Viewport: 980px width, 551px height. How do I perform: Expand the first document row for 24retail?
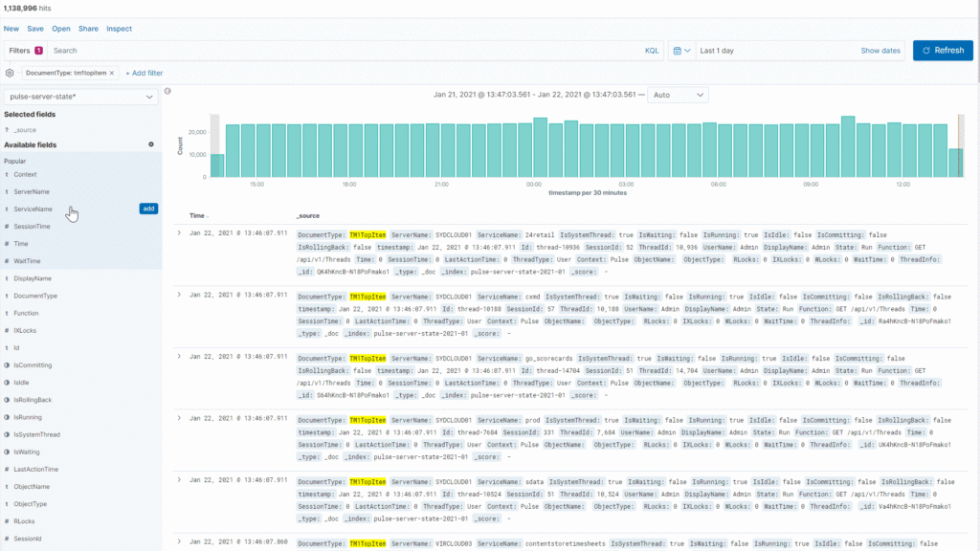(x=179, y=233)
